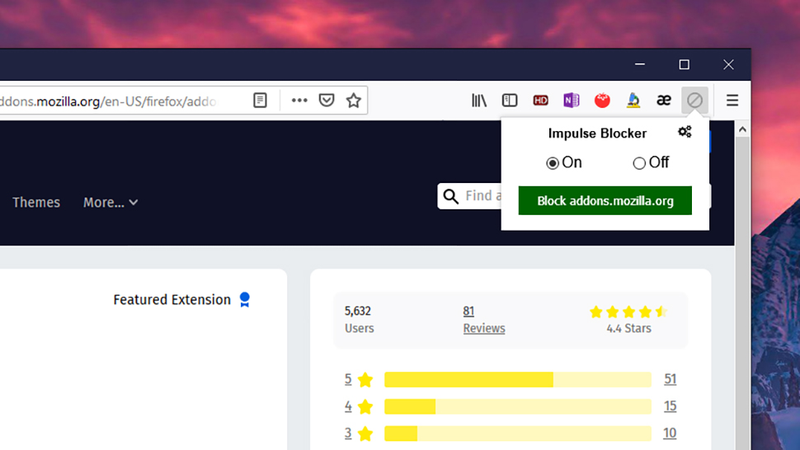Click the Impulse Blocker toolbar icon
800x450 pixels.
(x=694, y=101)
